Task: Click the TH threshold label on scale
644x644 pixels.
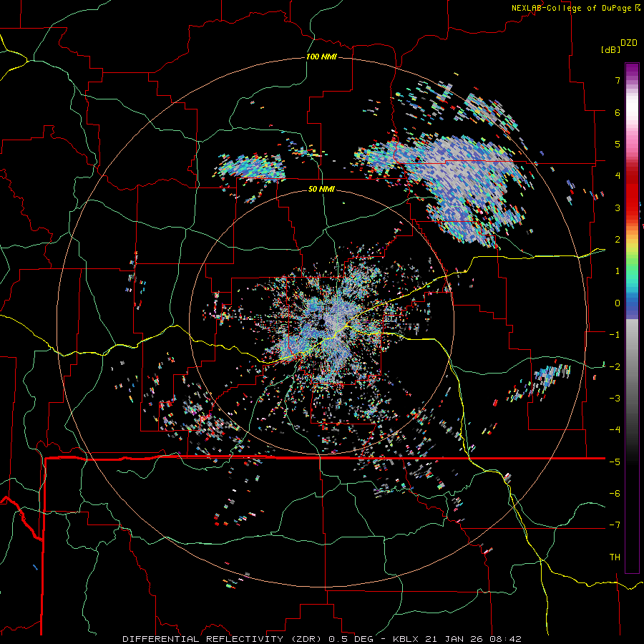Action: 615,557
